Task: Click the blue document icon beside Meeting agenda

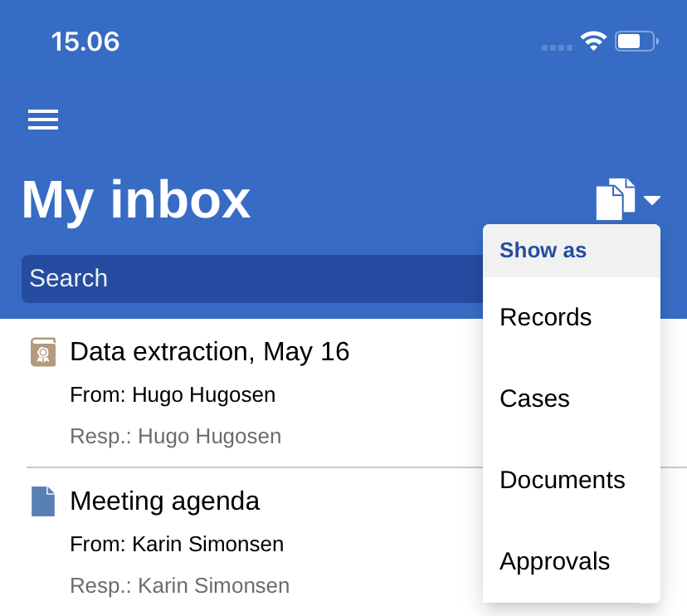Action: (43, 501)
